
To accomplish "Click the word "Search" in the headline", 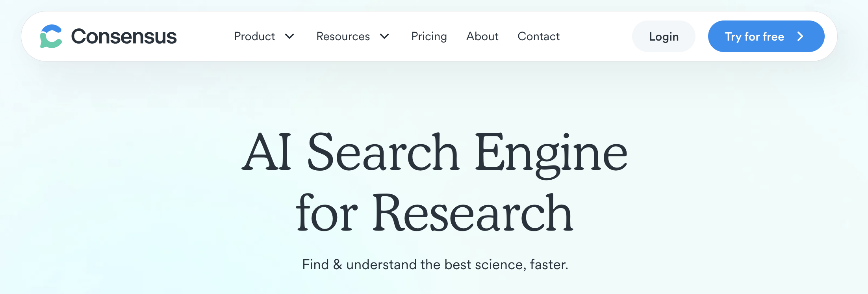I will [x=383, y=153].
